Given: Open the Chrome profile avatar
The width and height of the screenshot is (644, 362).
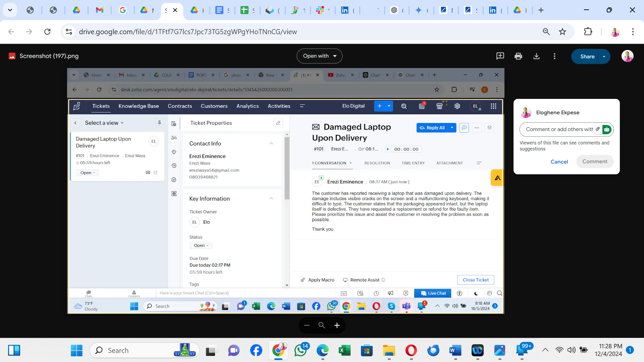Looking at the screenshot, I should (x=615, y=32).
